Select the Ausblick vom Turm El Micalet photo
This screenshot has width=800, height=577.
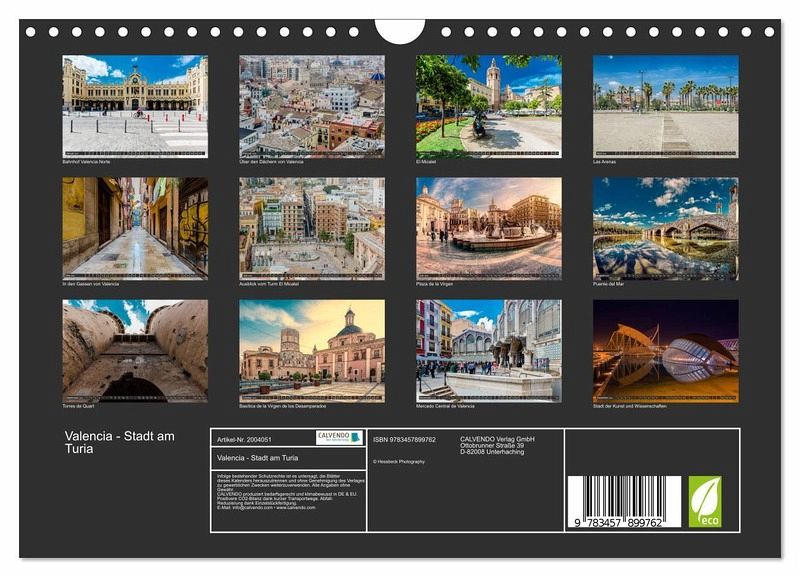point(312,228)
